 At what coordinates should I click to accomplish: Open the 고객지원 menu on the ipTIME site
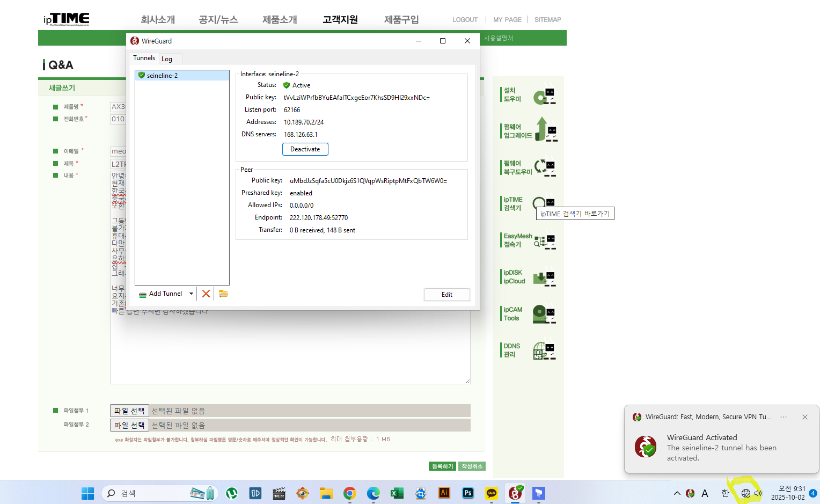click(340, 19)
